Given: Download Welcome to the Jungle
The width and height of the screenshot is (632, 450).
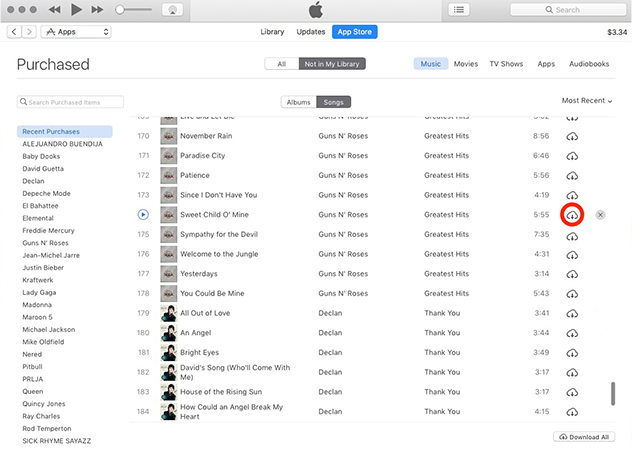Looking at the screenshot, I should click(x=572, y=255).
